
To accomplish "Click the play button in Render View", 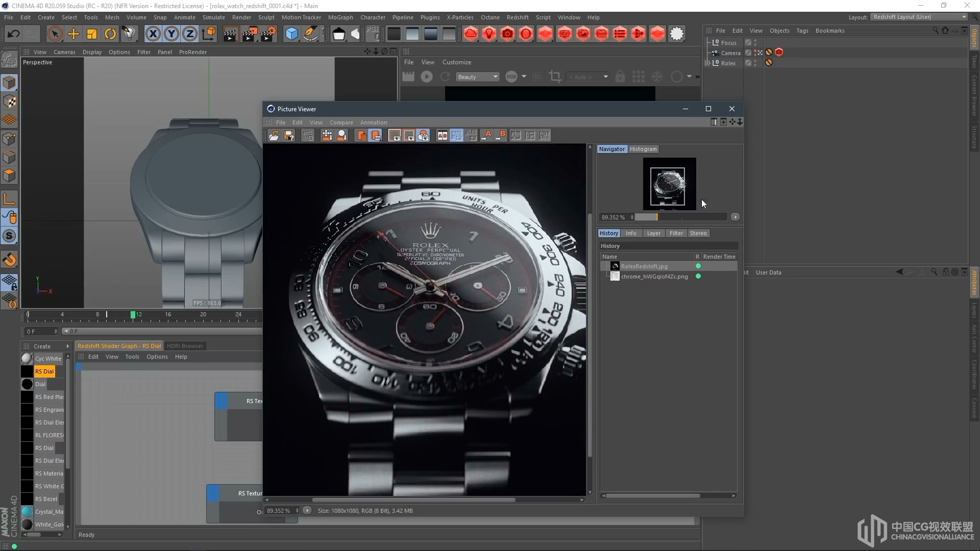I will click(427, 77).
